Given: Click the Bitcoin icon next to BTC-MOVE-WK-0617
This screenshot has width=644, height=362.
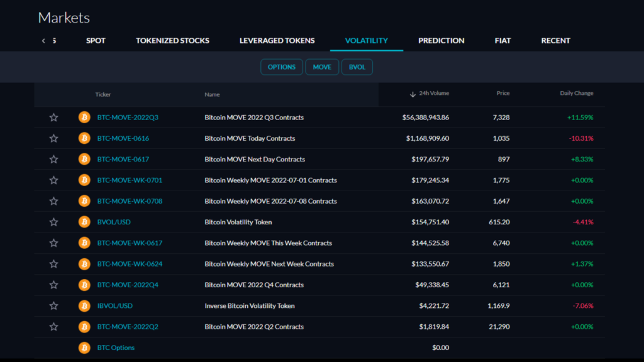Looking at the screenshot, I should click(x=84, y=243).
